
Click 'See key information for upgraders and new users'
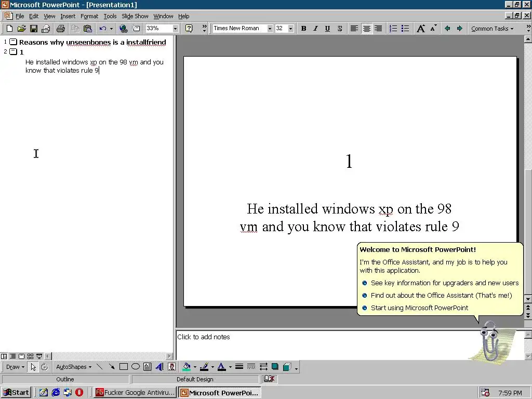point(445,283)
